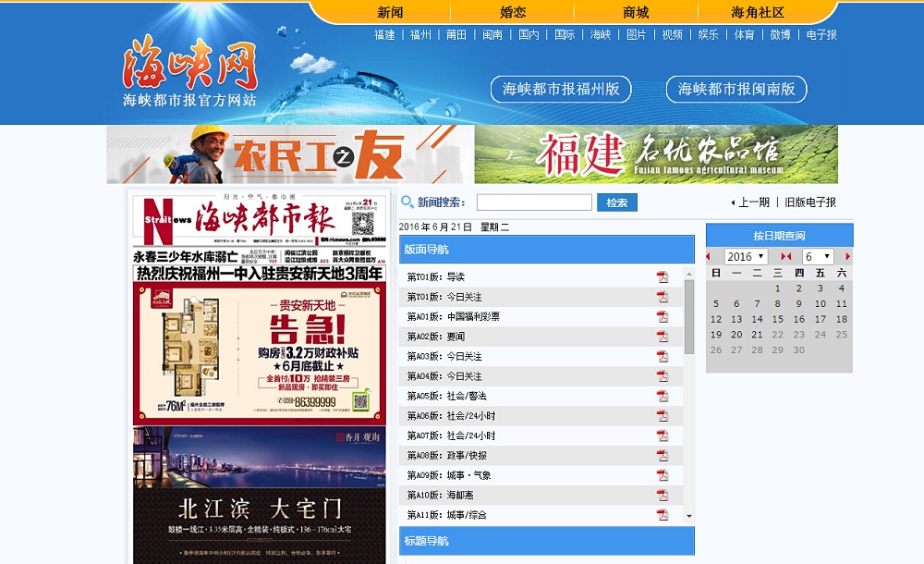Viewport: 924px width, 564px height.
Task: Open PDF icon for 第A01版 中国福利彩票
Action: 663,317
